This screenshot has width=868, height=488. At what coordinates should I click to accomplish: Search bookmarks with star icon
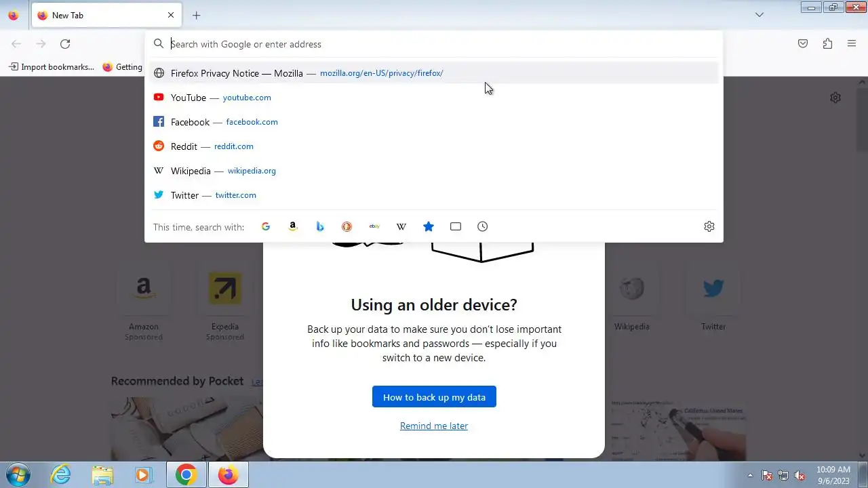429,226
